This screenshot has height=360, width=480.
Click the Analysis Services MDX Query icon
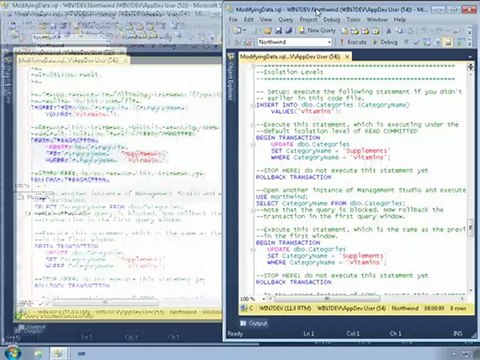pos(355,31)
